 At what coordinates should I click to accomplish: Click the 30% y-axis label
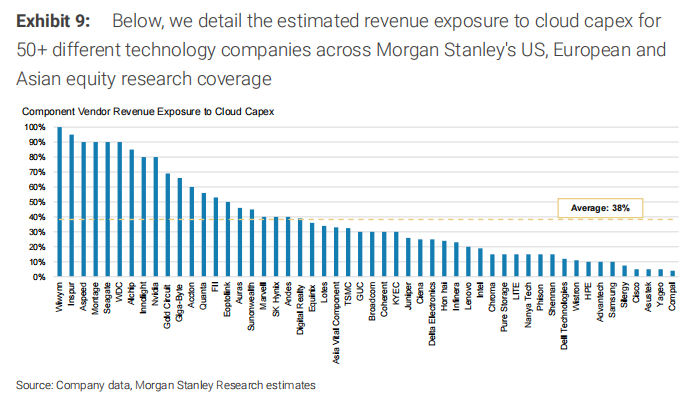37,232
